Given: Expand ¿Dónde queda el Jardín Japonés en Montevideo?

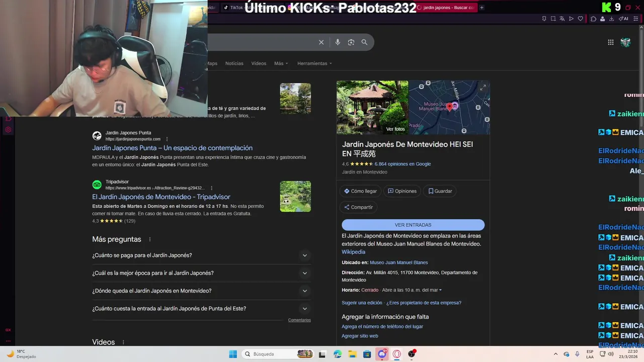Looking at the screenshot, I should point(201,291).
